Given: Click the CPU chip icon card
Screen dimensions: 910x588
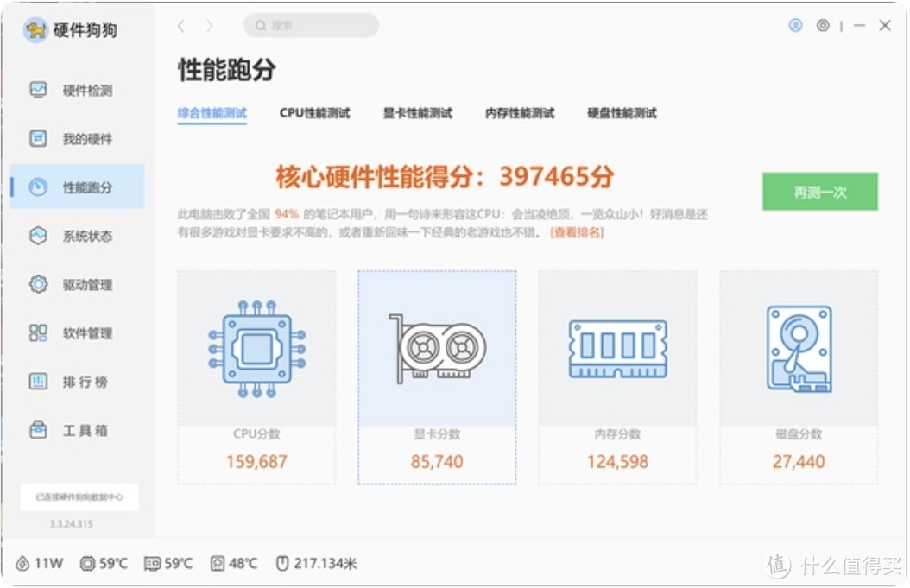Looking at the screenshot, I should [x=256, y=348].
